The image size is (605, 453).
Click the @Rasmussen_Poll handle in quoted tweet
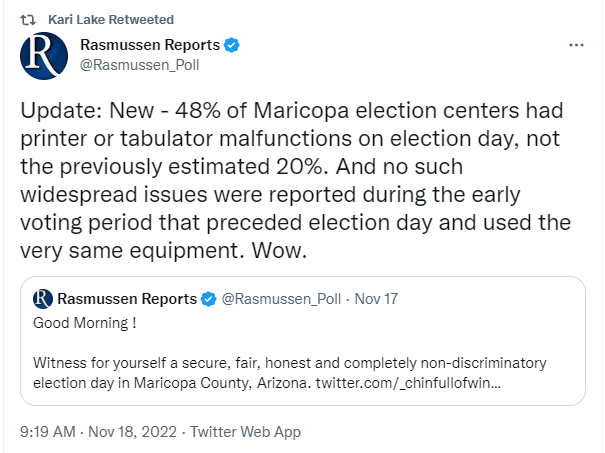click(x=281, y=299)
